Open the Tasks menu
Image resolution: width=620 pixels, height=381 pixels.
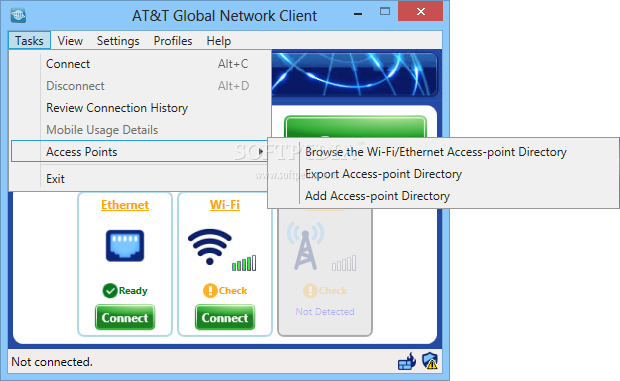click(29, 41)
